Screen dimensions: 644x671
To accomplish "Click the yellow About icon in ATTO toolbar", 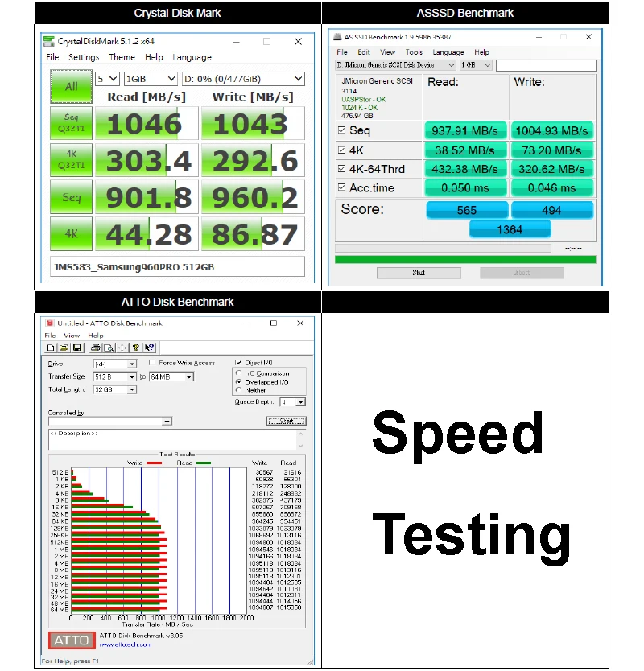I will [136, 348].
